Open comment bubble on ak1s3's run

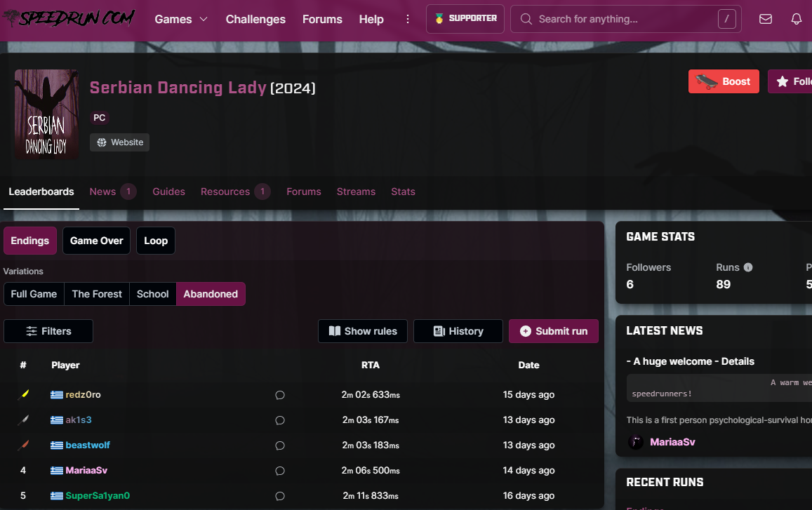279,420
